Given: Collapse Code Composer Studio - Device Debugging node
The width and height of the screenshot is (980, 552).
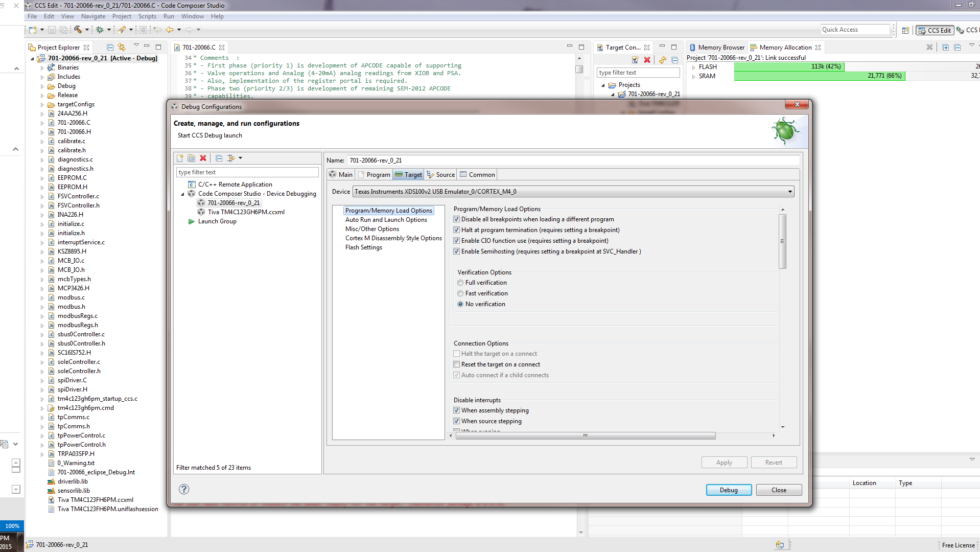Looking at the screenshot, I should [x=182, y=194].
